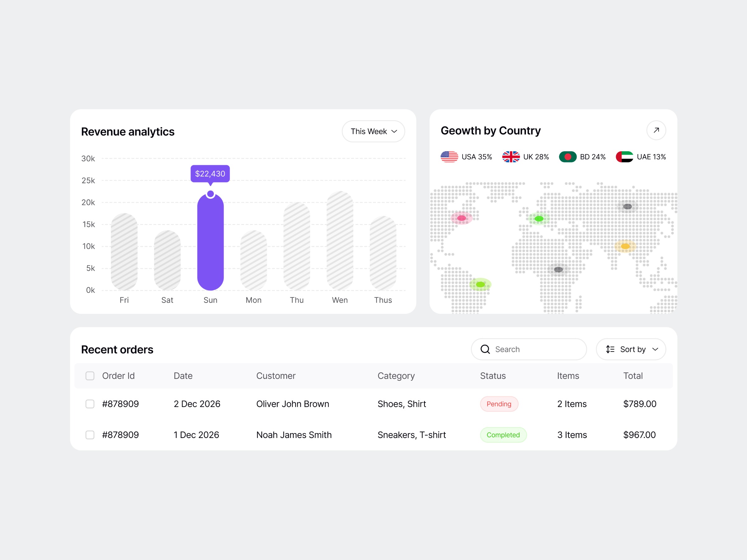Image resolution: width=747 pixels, height=560 pixels.
Task: Check the order dated 2 Dec 2026
Action: click(x=90, y=404)
